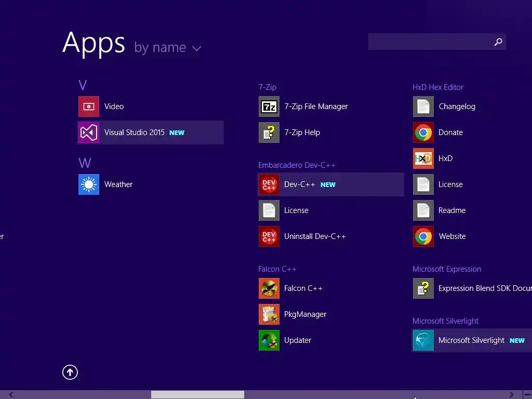Click the 'Visual Studio 2015' label text

click(x=135, y=132)
